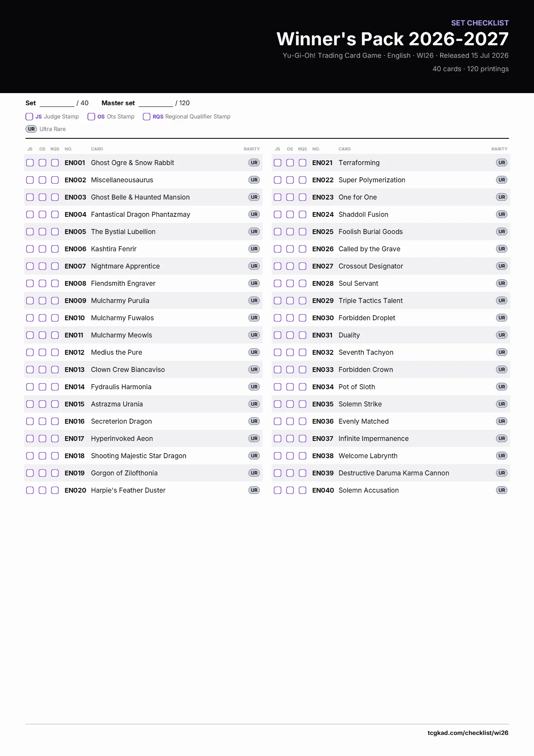
Task: Select the card name Fantastical Dragon Phantazmay
Action: tap(140, 214)
